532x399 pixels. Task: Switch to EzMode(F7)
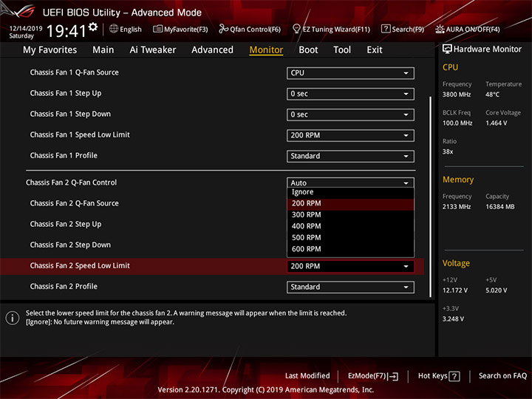point(373,376)
